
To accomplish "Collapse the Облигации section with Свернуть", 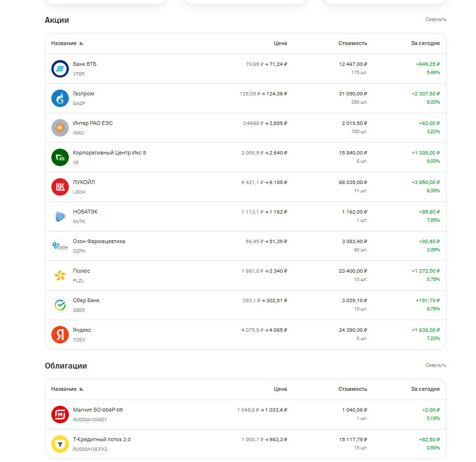I will coord(436,365).
